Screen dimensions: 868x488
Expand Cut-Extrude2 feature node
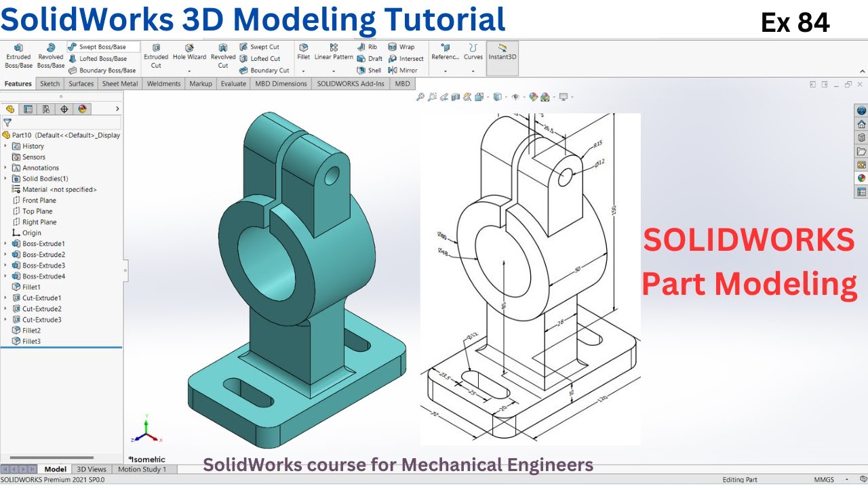[x=6, y=309]
